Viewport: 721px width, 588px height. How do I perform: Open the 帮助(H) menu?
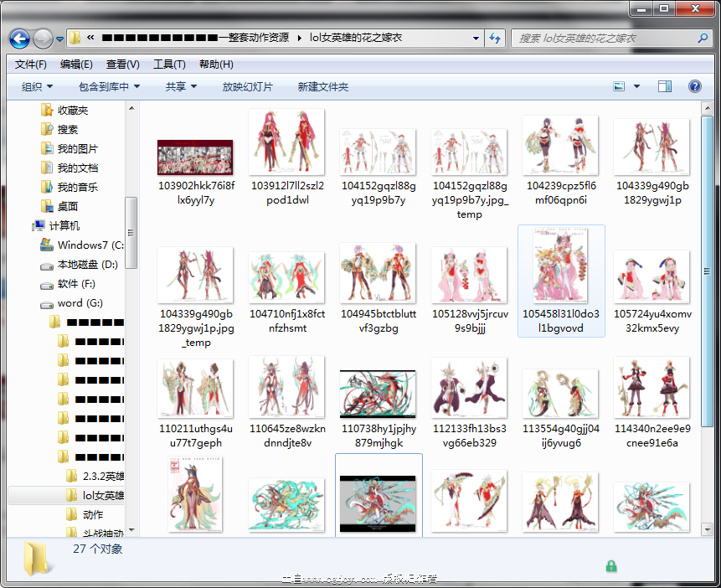216,64
